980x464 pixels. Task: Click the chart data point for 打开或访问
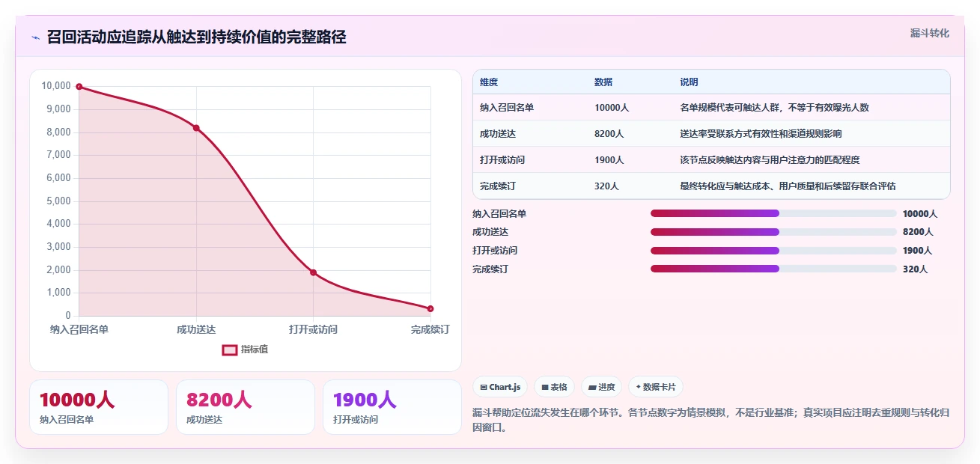coord(313,272)
